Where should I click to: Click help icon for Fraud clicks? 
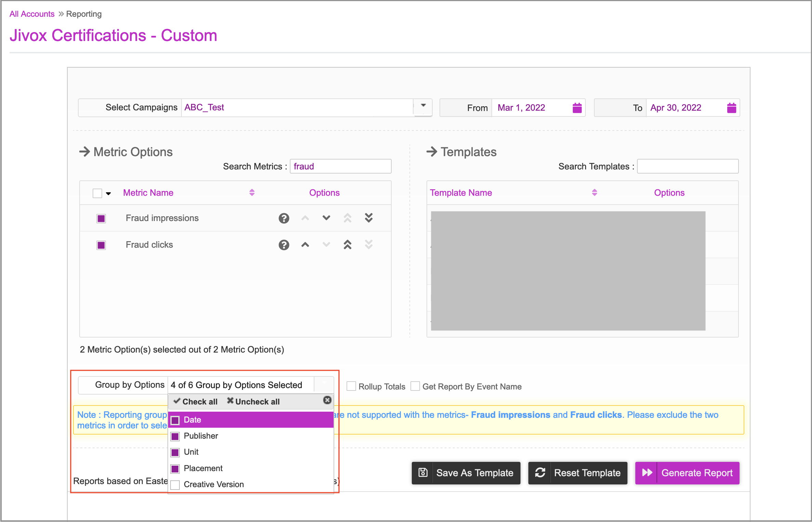tap(284, 245)
